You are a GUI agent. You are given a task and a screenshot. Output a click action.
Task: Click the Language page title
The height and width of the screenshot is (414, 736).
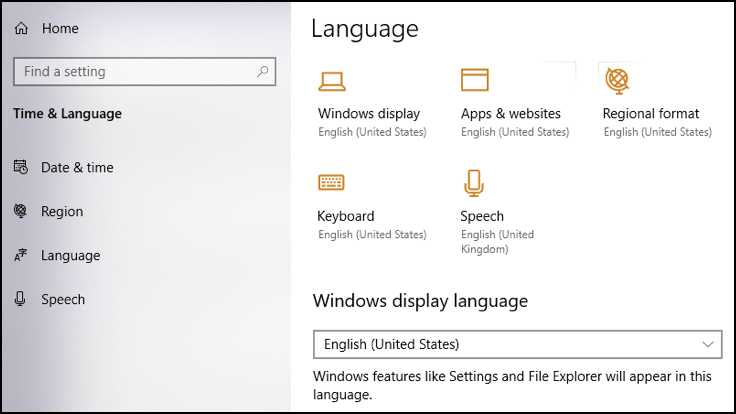tap(365, 29)
